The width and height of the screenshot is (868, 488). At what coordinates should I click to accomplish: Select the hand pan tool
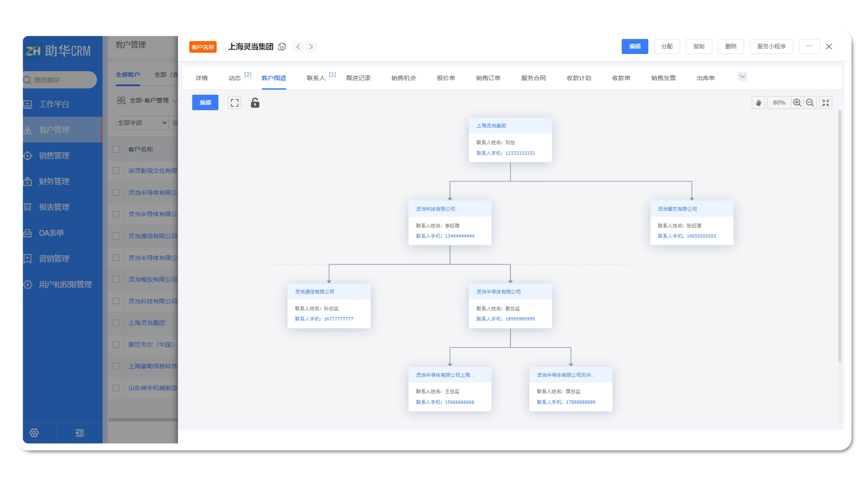[758, 103]
